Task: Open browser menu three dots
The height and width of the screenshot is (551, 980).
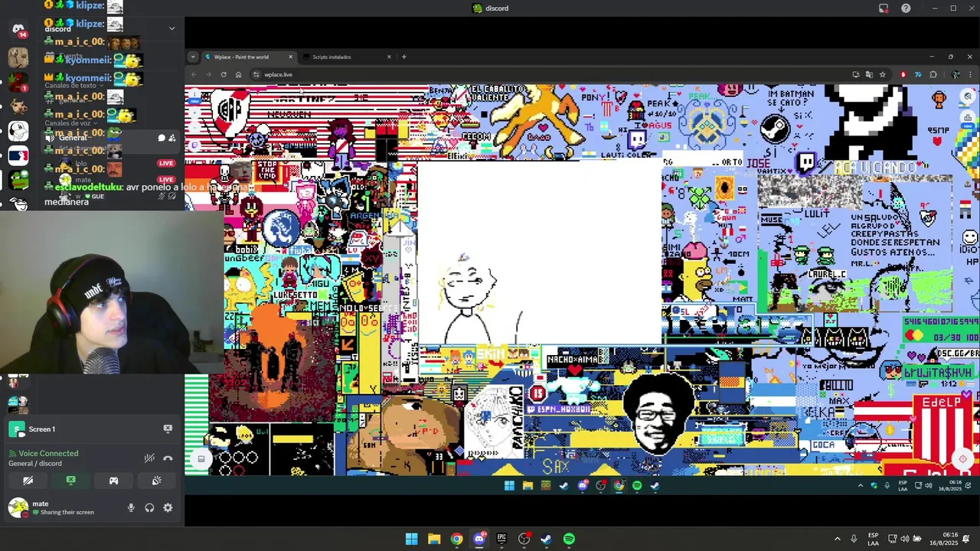Action: pyautogui.click(x=969, y=74)
